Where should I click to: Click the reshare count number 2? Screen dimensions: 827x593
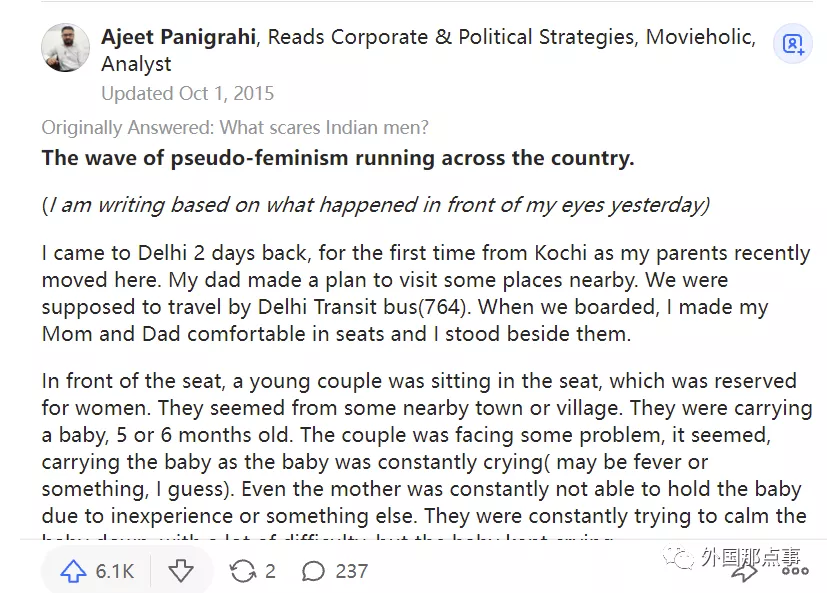(x=270, y=572)
